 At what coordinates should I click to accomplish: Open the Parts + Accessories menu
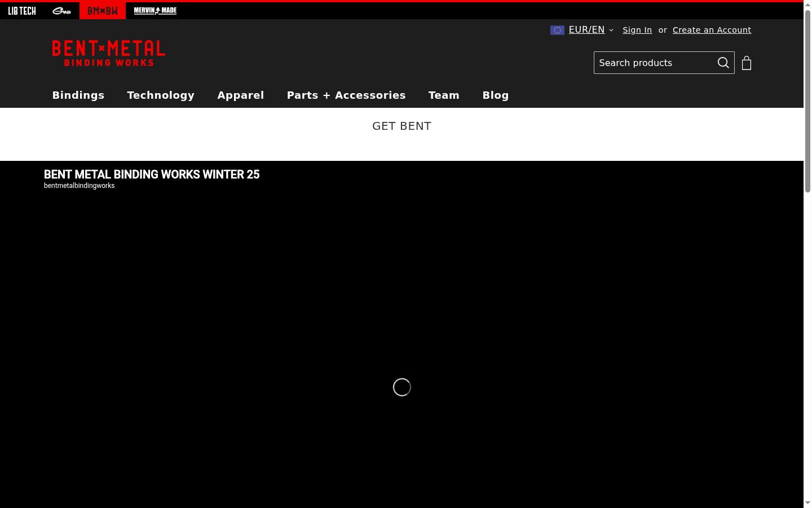(x=346, y=95)
